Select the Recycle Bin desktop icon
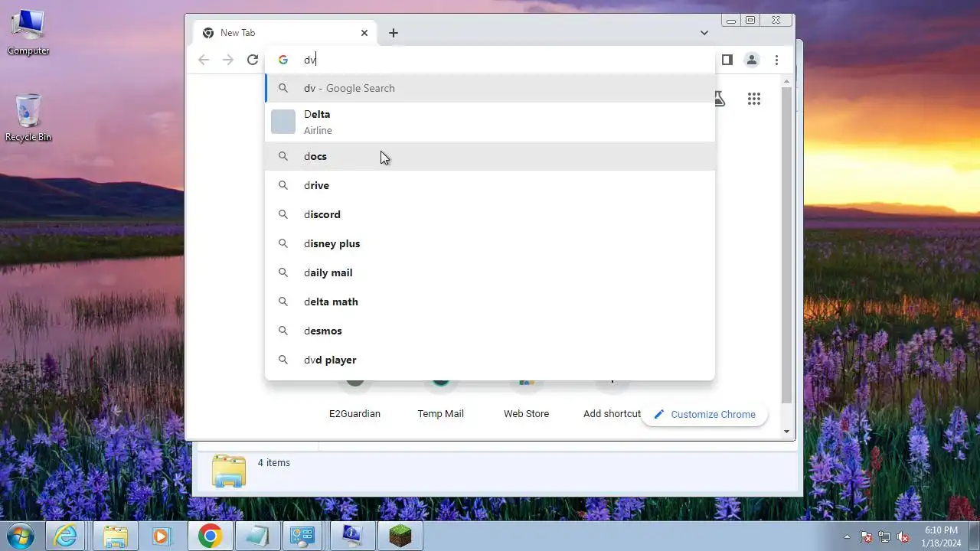 click(x=28, y=118)
